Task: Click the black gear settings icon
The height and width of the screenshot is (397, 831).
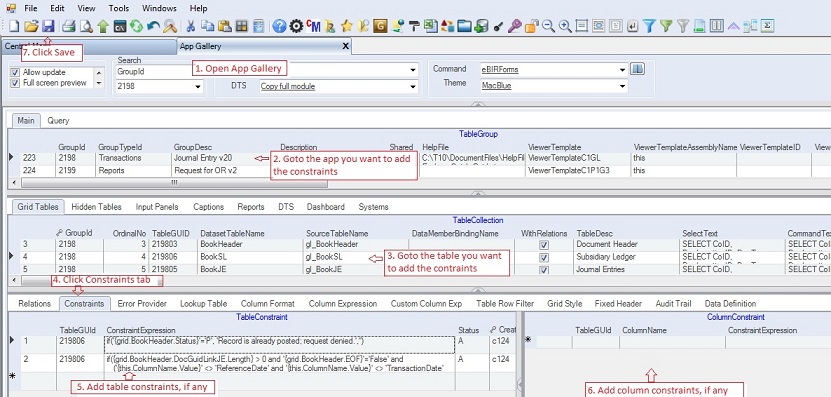Action: coord(296,26)
